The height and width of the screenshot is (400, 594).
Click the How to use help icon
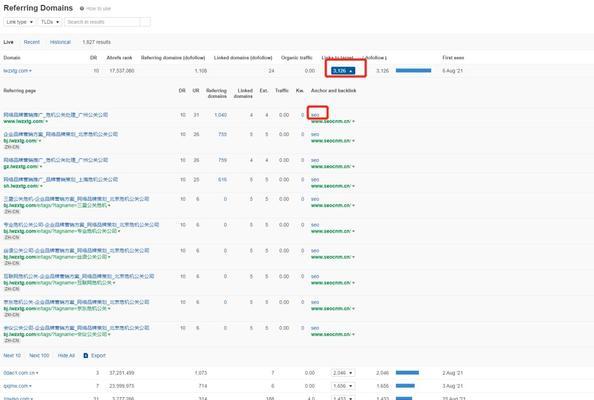(82, 8)
